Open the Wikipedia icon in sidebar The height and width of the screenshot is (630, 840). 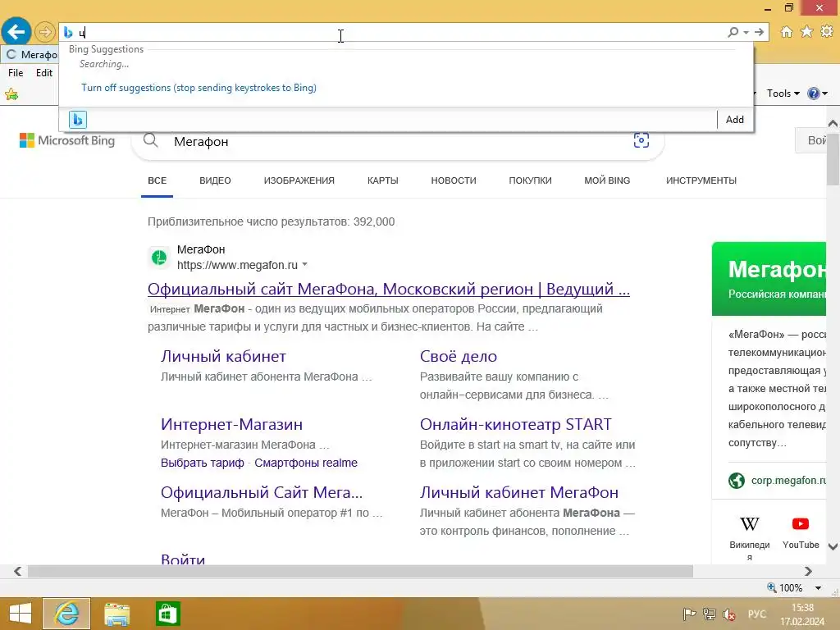[750, 524]
